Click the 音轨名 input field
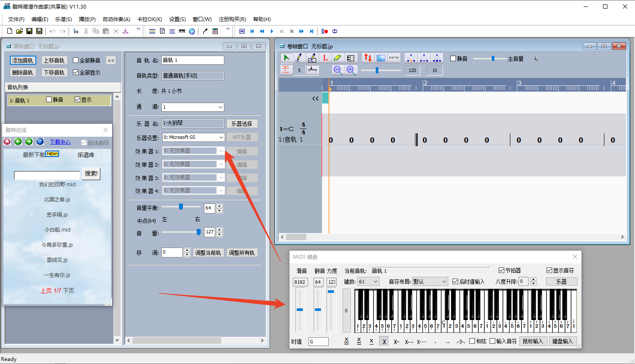635x364 pixels. pyautogui.click(x=193, y=60)
